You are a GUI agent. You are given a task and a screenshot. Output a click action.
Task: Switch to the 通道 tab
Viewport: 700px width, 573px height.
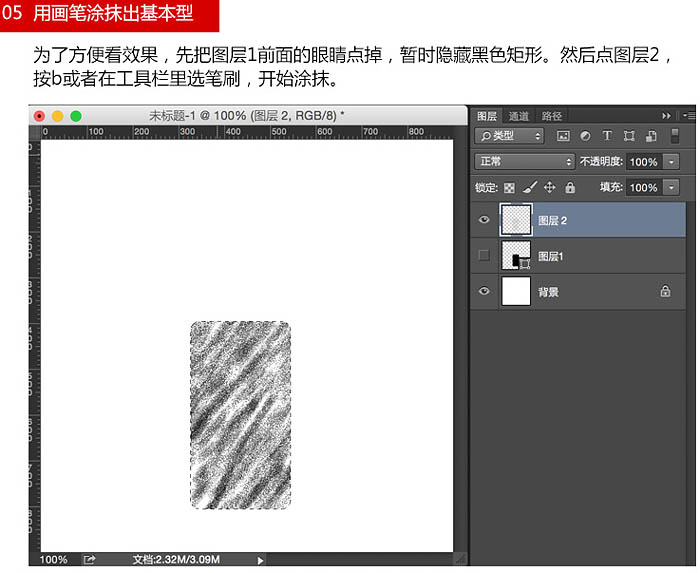[519, 116]
